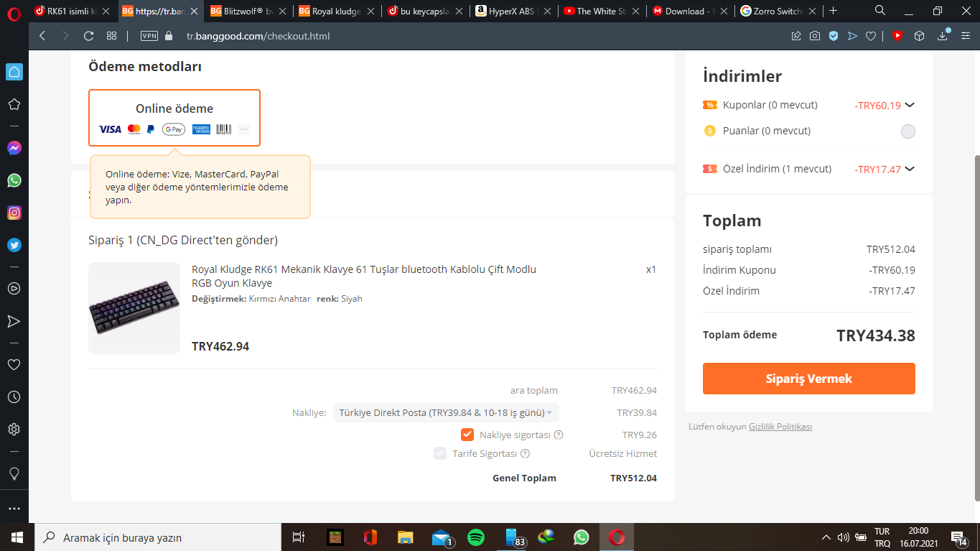Select the 'Sipariş 1 (CN_DG Direct'ten gönder)' heading
980x551 pixels.
(183, 240)
